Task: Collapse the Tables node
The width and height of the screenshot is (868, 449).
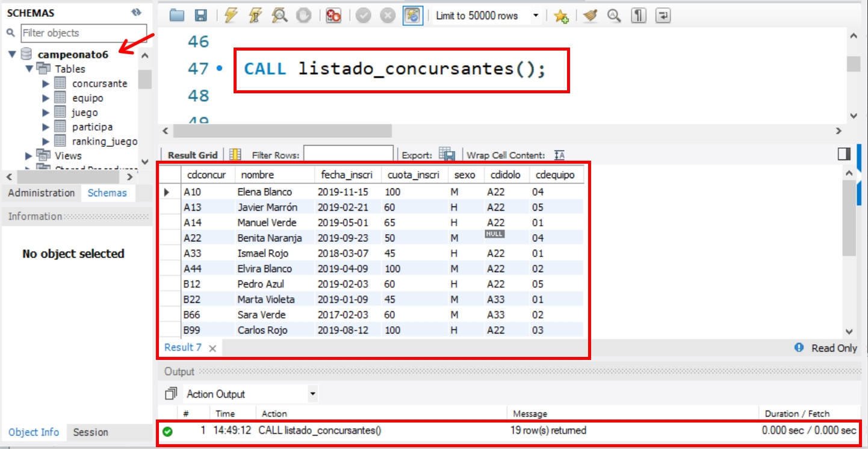Action: click(x=29, y=69)
